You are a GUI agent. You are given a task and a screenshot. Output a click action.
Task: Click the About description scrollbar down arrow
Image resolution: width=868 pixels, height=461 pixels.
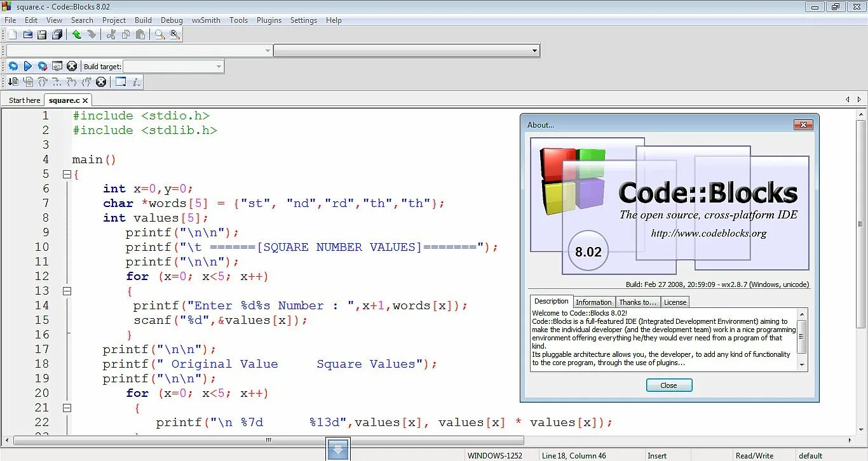tap(802, 366)
